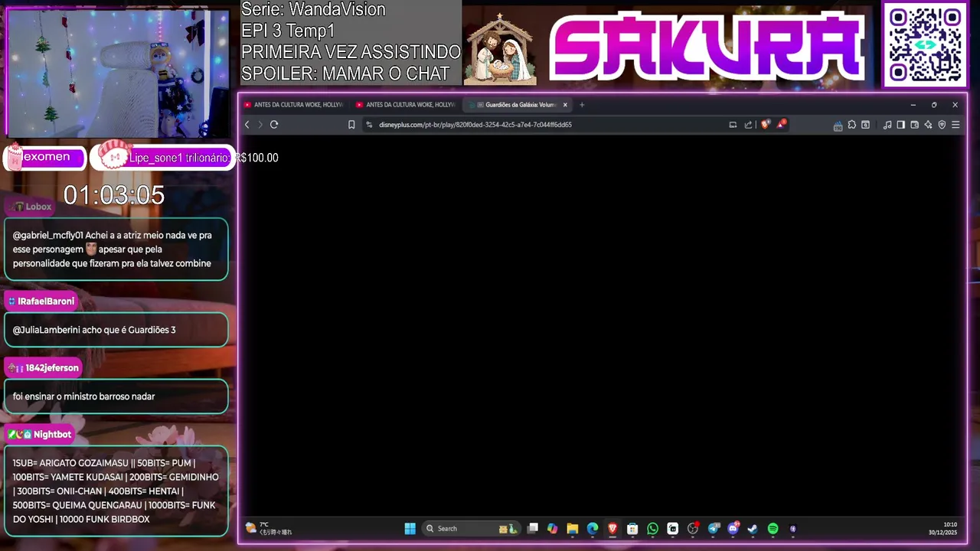Viewport: 980px width, 551px height.
Task: Open the Windows Start menu
Action: [x=410, y=529]
